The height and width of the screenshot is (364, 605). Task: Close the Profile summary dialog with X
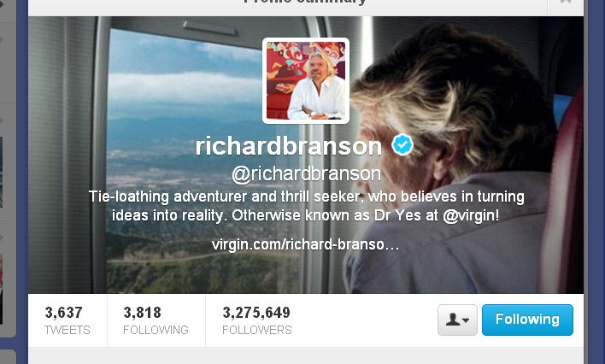[x=566, y=2]
